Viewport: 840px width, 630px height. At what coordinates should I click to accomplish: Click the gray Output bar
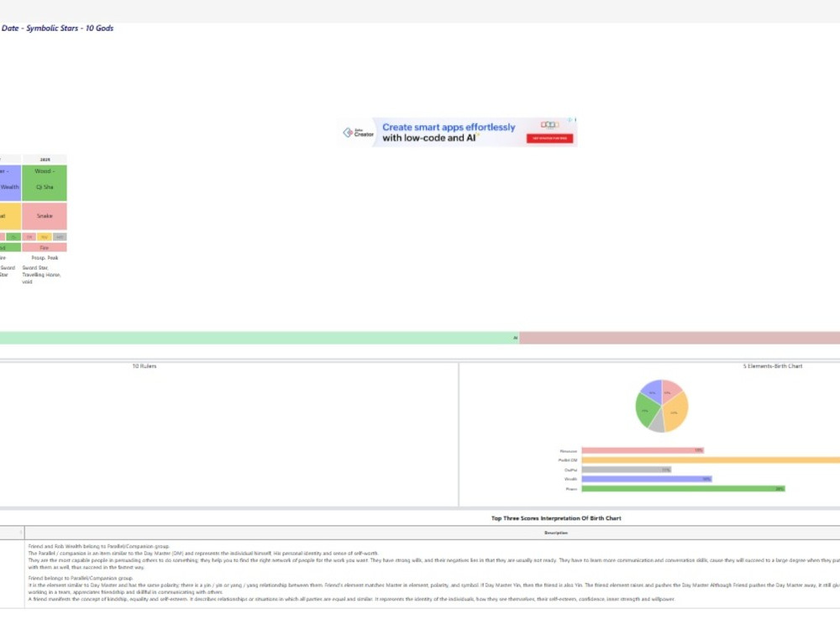(627, 470)
